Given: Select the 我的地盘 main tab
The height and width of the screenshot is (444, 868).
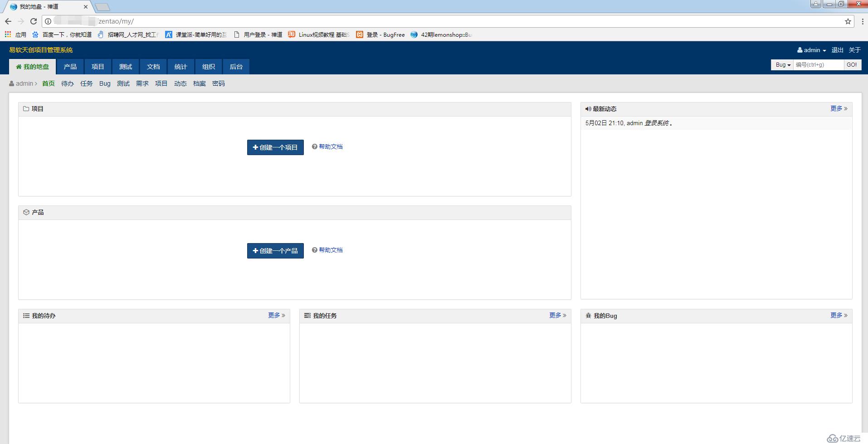Looking at the screenshot, I should click(33, 67).
